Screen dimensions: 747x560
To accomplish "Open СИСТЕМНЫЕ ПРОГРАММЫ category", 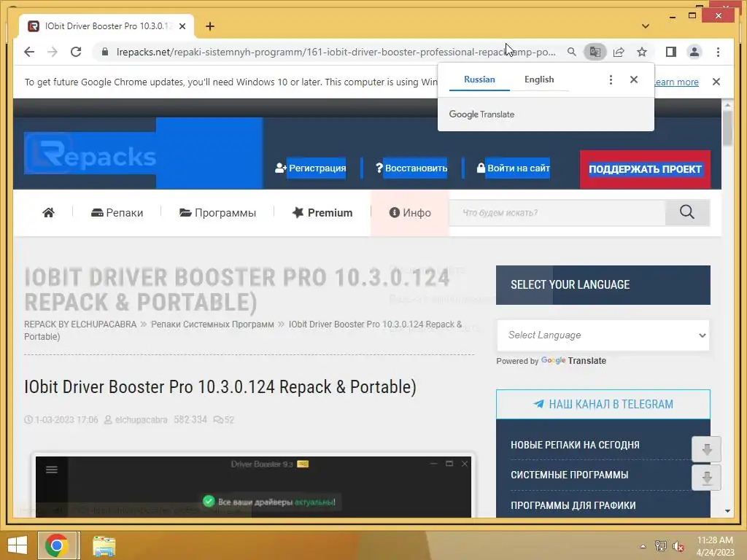I will tap(569, 475).
